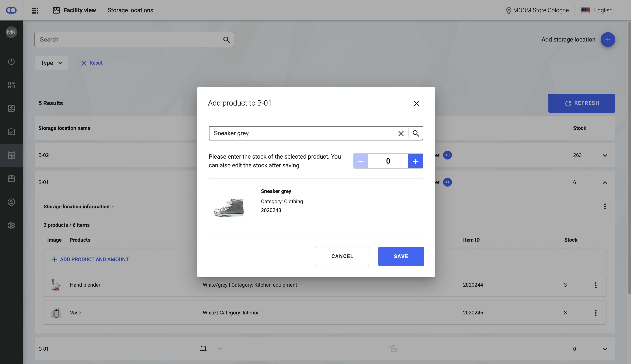The width and height of the screenshot is (631, 364).
Task: Open the Type filter dropdown
Action: pos(51,63)
